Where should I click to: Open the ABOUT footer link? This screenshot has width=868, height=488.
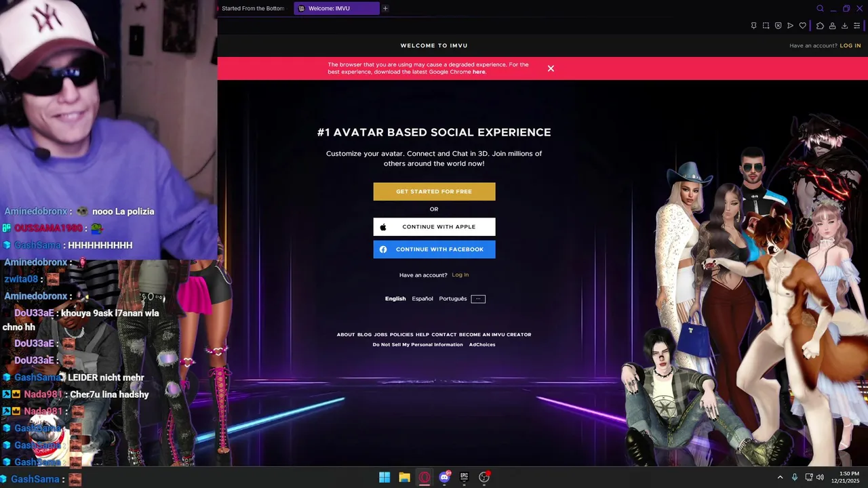[346, 335]
